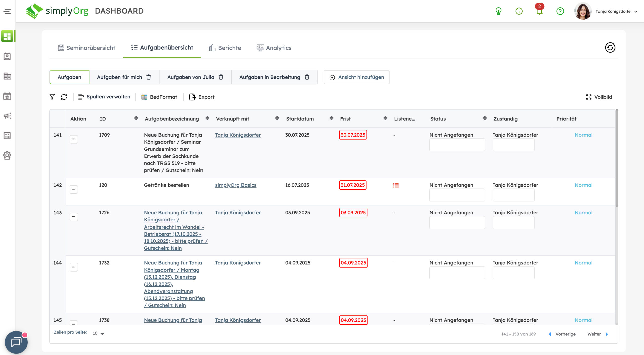Open the chat widget bubble
The height and width of the screenshot is (355, 644).
pyautogui.click(x=16, y=342)
